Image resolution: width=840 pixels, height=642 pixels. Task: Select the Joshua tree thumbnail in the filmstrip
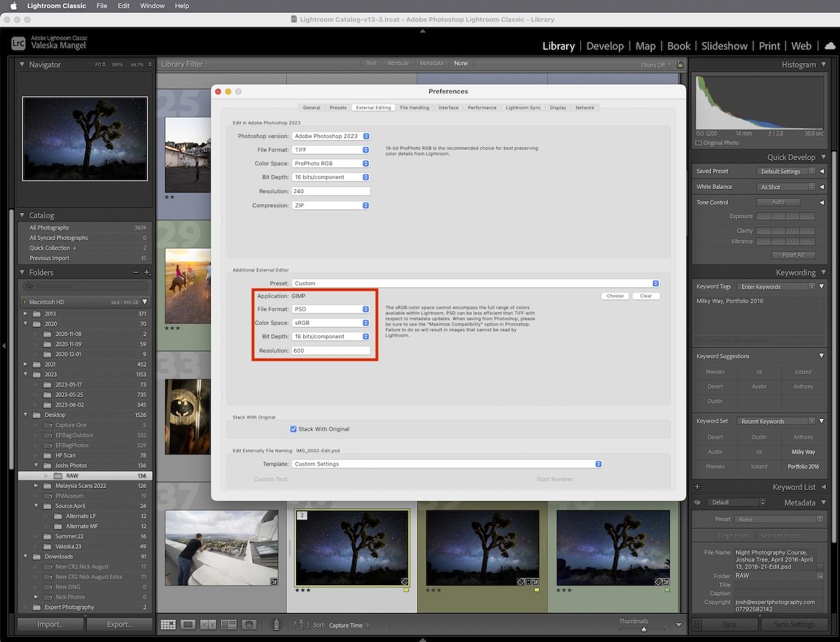click(352, 548)
